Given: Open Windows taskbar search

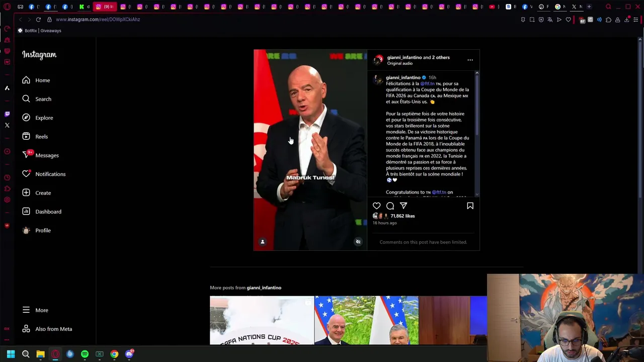Looking at the screenshot, I should (x=26, y=354).
